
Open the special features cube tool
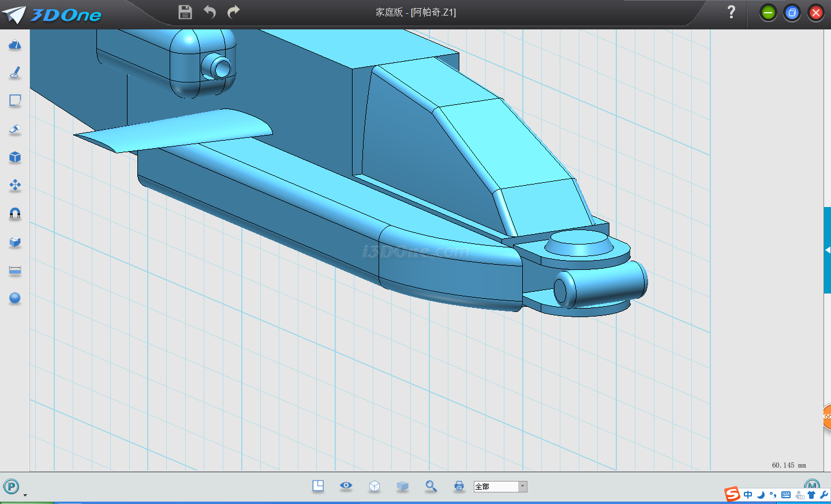coord(15,157)
